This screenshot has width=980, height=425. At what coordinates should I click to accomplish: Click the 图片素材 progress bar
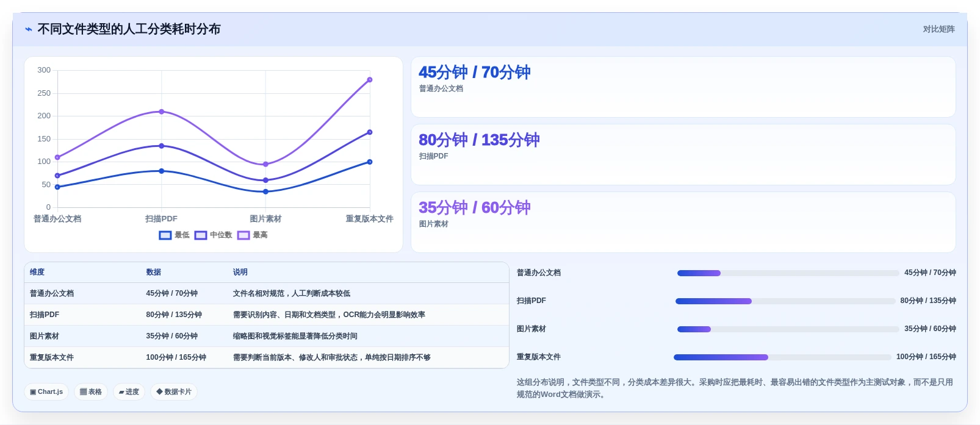click(788, 329)
